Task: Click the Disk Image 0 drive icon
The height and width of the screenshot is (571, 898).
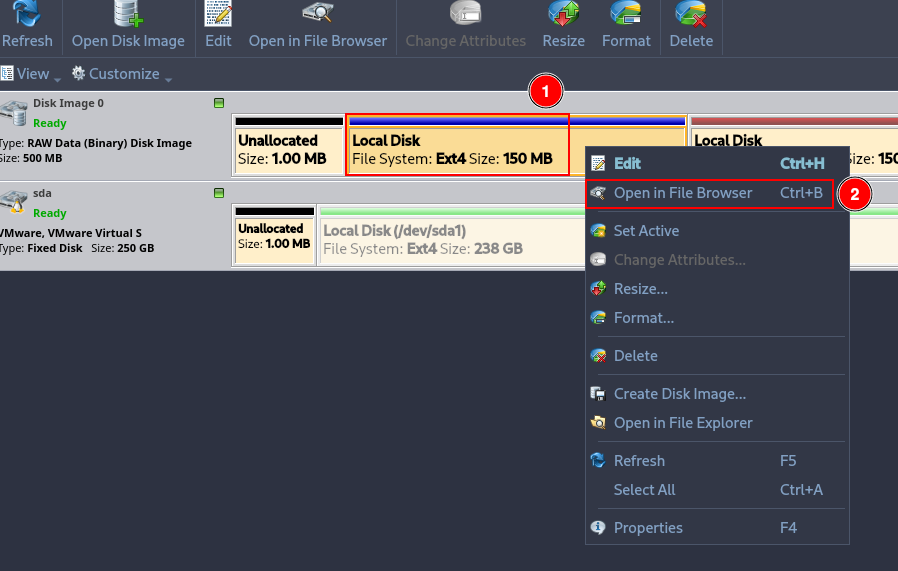Action: click(x=14, y=111)
